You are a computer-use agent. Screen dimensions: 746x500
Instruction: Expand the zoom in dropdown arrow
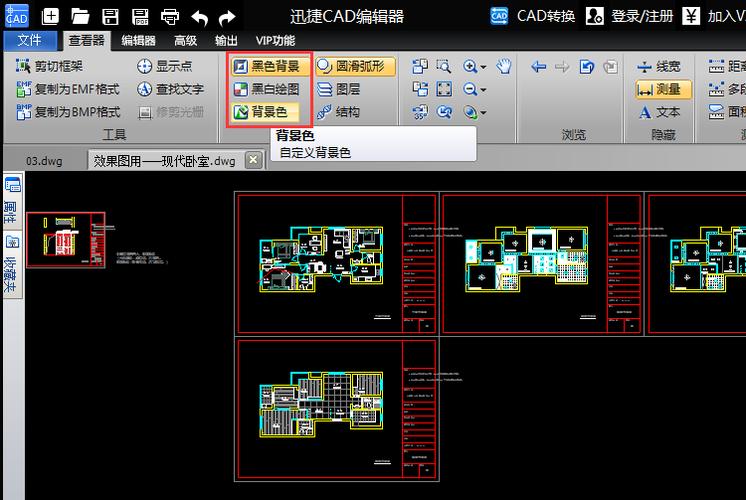coord(483,67)
